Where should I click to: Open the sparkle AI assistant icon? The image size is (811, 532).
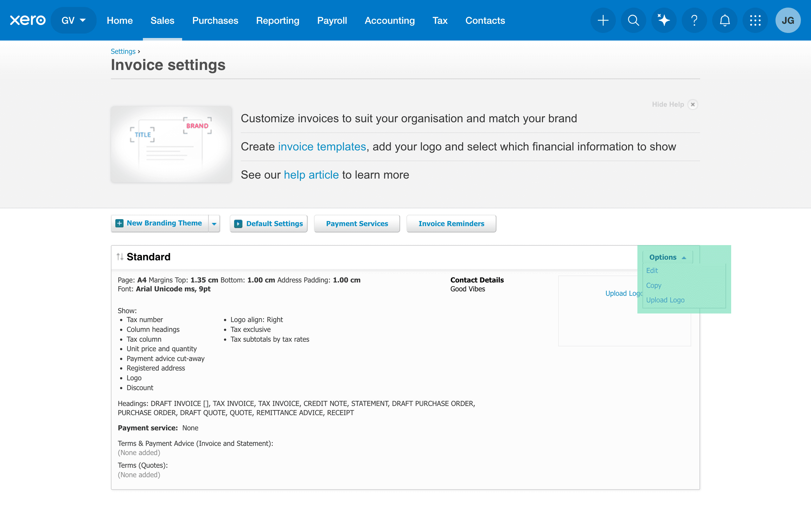click(663, 21)
